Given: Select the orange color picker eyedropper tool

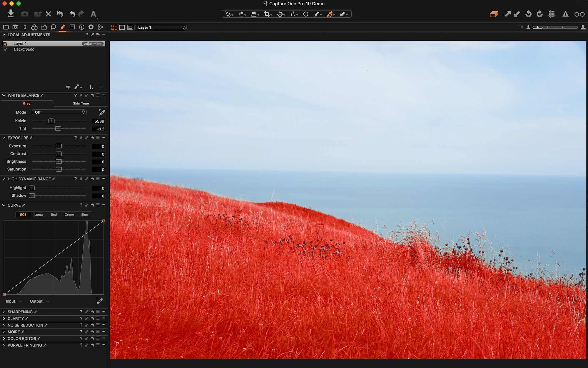Looking at the screenshot, I should coord(330,14).
